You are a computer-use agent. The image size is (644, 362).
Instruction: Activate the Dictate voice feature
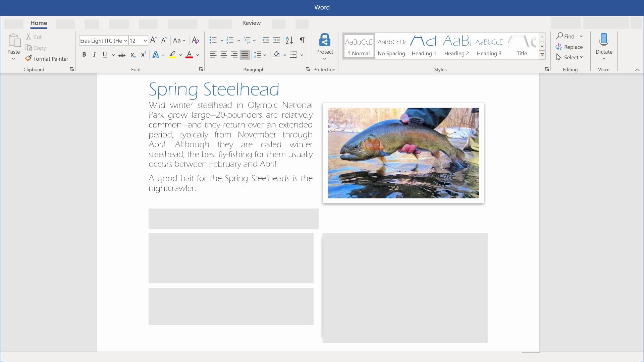(x=603, y=44)
